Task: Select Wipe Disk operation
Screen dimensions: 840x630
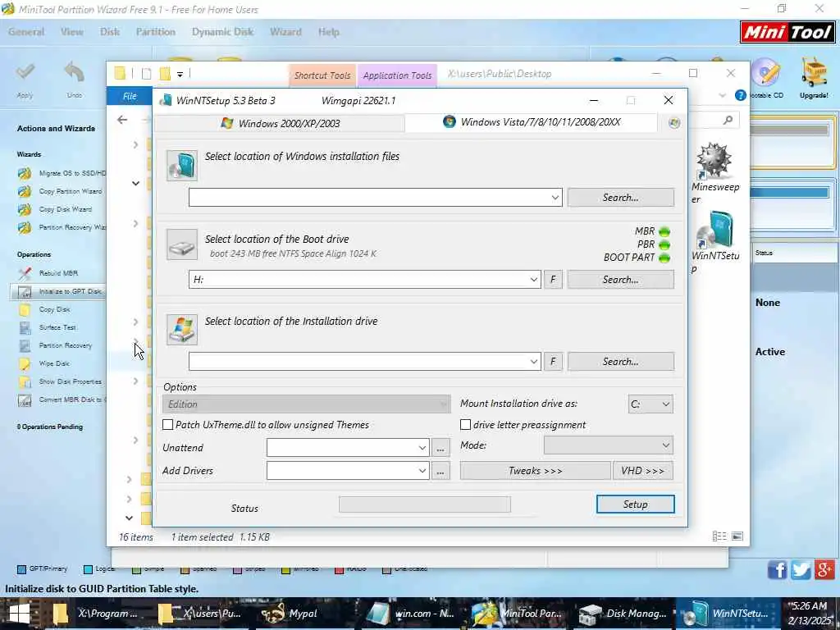Action: pos(44,363)
